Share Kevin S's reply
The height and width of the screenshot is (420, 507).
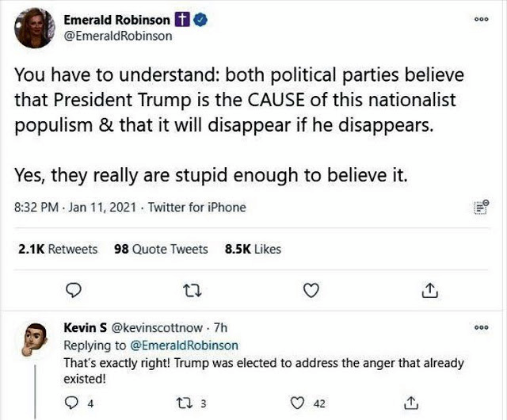coord(410,403)
